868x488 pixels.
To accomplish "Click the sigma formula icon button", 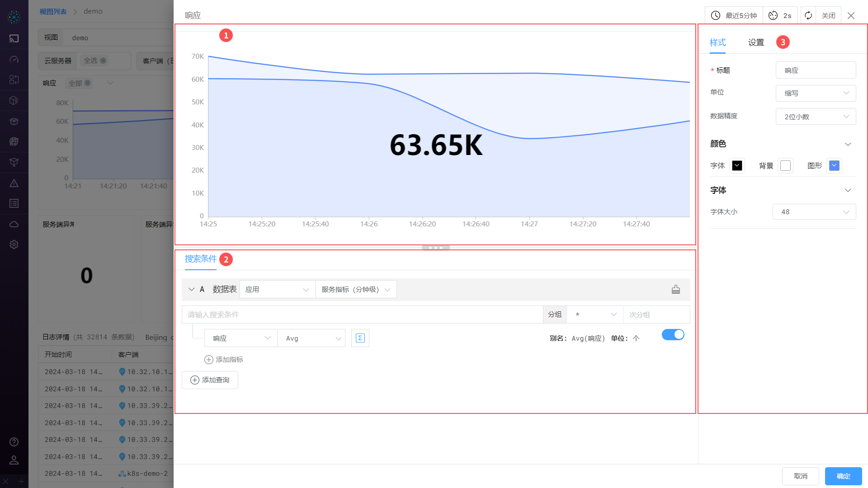I will (360, 338).
